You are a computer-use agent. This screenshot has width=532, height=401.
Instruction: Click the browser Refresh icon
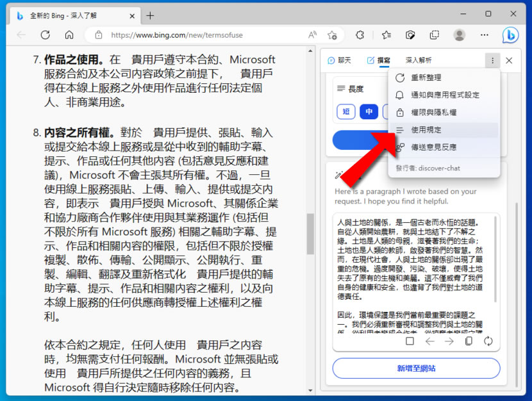[x=45, y=35]
